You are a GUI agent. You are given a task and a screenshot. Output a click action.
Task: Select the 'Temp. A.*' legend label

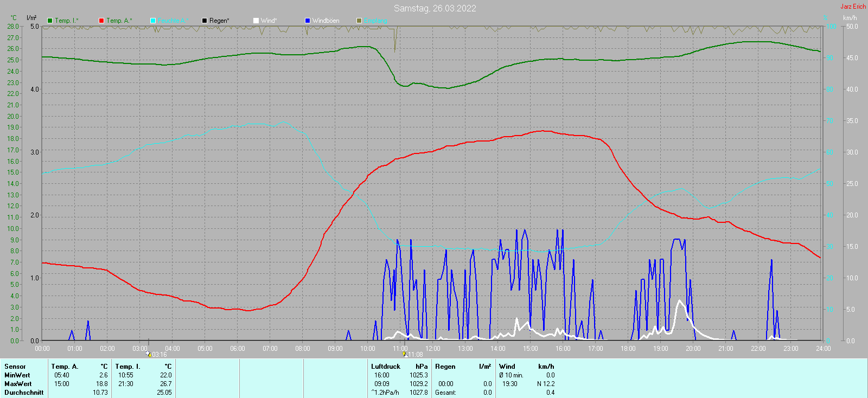[119, 21]
